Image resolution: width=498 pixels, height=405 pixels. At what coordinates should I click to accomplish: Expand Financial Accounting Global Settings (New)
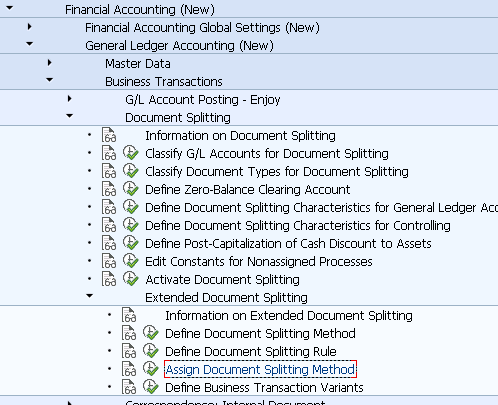click(x=30, y=26)
